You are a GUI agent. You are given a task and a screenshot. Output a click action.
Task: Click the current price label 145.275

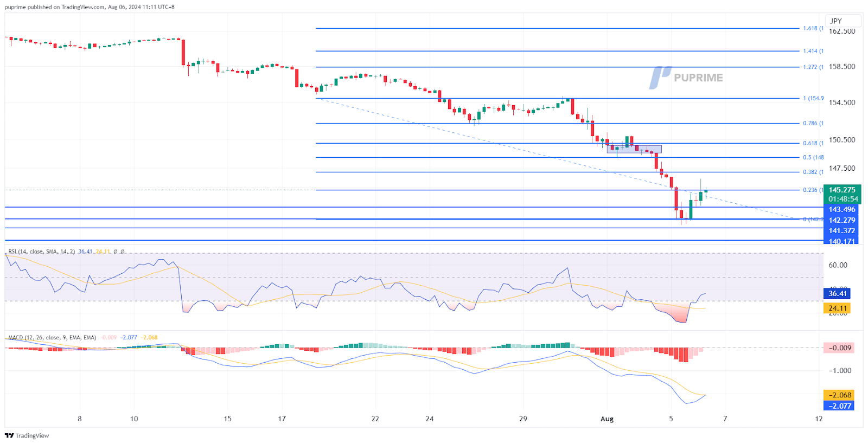click(842, 190)
